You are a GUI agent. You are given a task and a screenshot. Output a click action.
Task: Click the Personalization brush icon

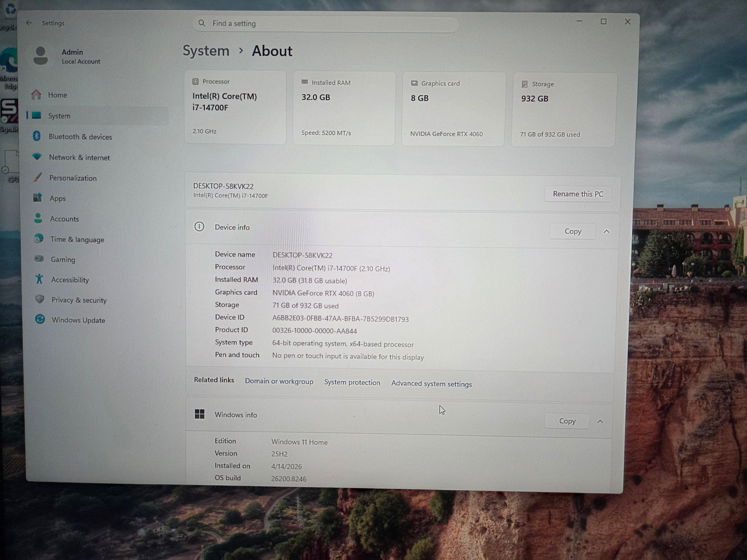pos(37,177)
